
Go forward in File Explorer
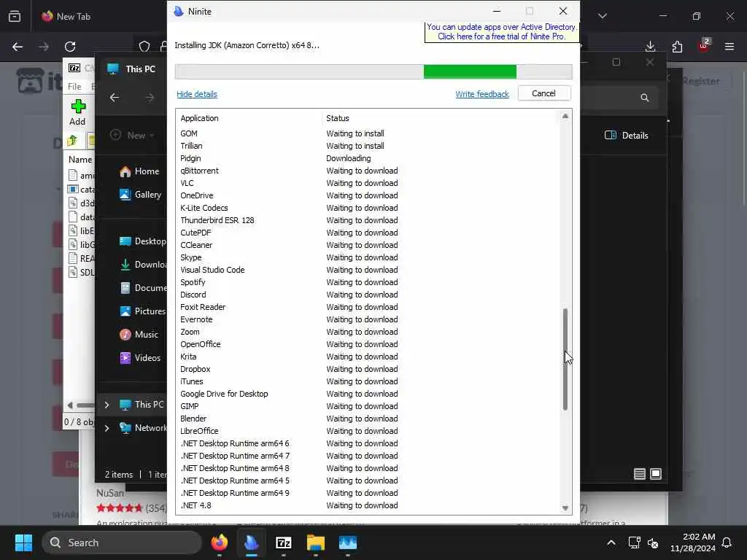click(x=150, y=98)
